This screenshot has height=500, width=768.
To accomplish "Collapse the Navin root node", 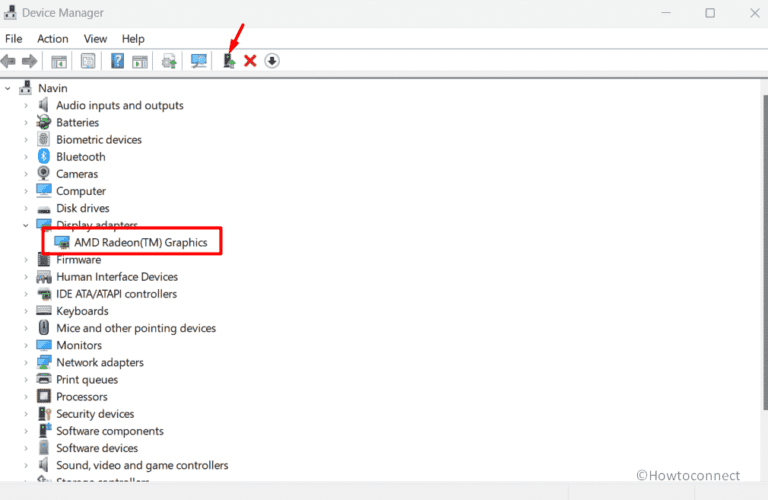I will pyautogui.click(x=8, y=89).
